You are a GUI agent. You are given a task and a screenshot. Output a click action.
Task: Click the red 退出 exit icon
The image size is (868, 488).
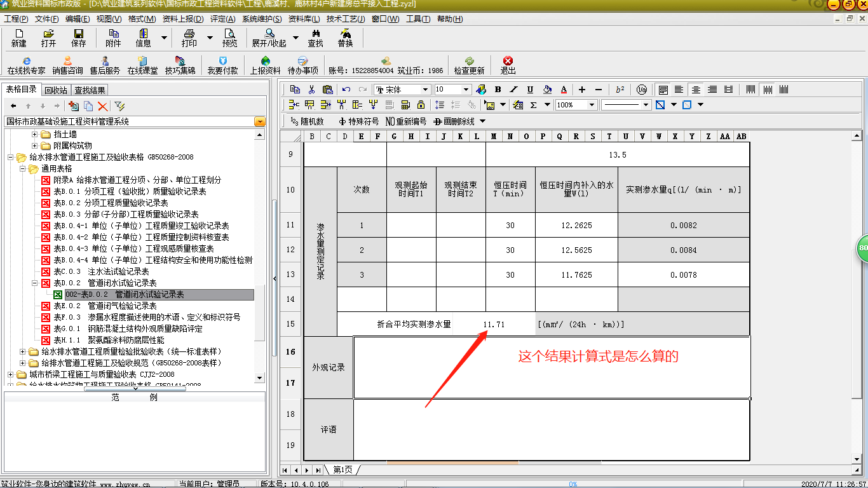click(x=508, y=65)
